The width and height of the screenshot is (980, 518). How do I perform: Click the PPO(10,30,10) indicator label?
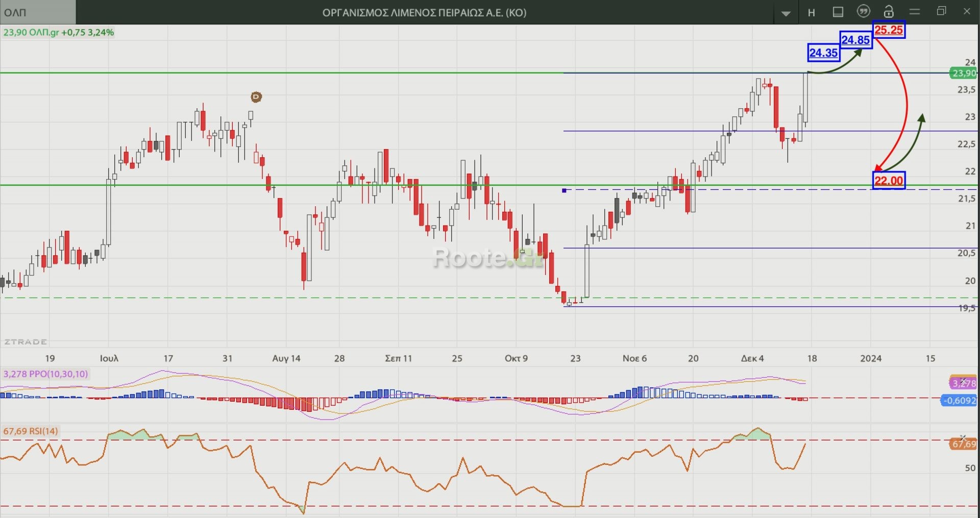tap(46, 374)
